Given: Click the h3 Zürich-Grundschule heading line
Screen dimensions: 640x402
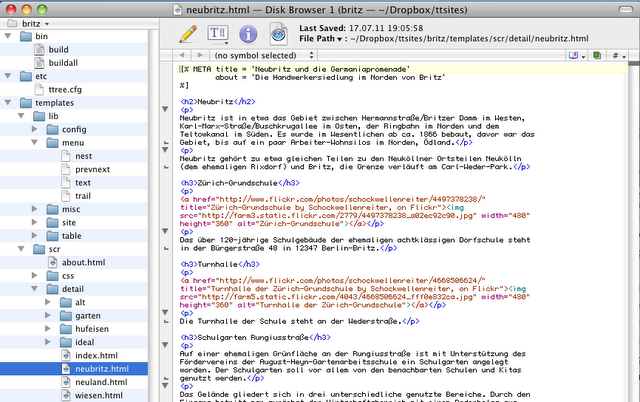Looking at the screenshot, I should click(x=240, y=183).
